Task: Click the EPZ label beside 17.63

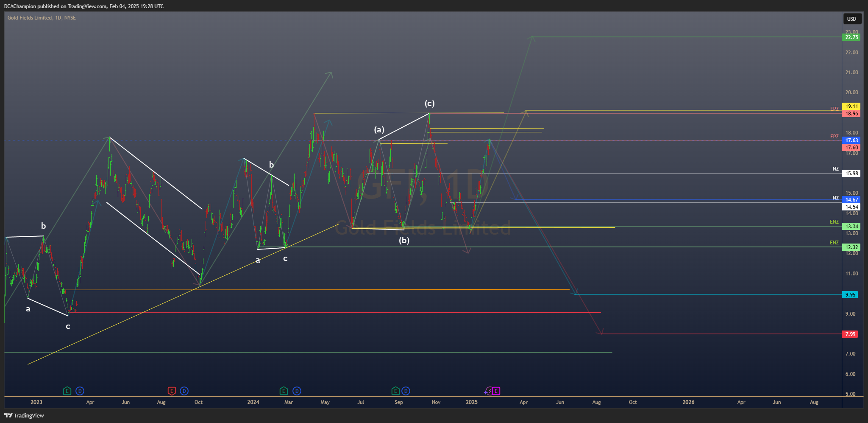Action: (834, 137)
